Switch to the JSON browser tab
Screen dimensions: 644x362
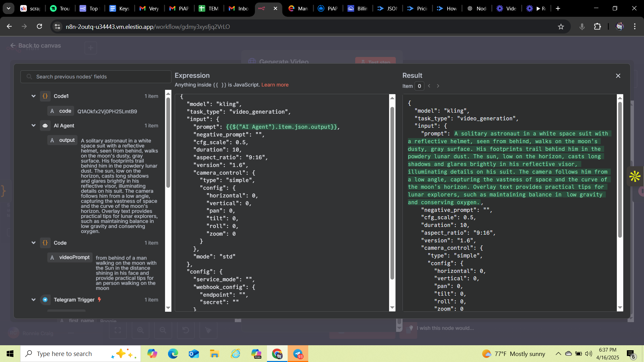(387, 8)
